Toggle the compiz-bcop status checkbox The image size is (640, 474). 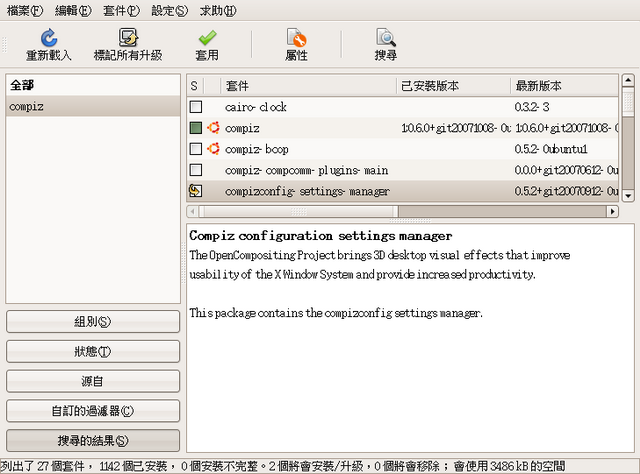pos(196,149)
